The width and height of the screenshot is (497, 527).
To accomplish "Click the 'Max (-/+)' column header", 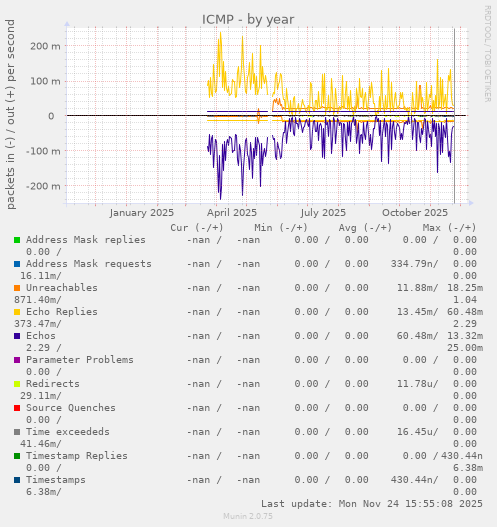I will [450, 228].
